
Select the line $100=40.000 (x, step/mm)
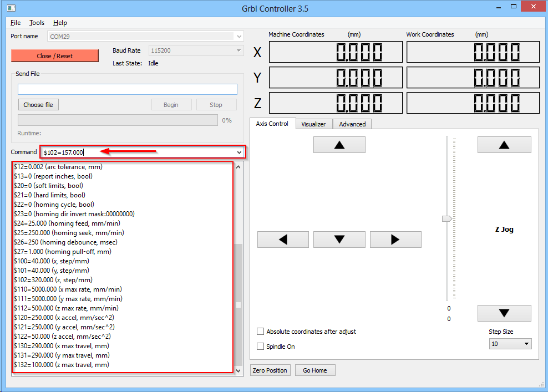(52, 261)
